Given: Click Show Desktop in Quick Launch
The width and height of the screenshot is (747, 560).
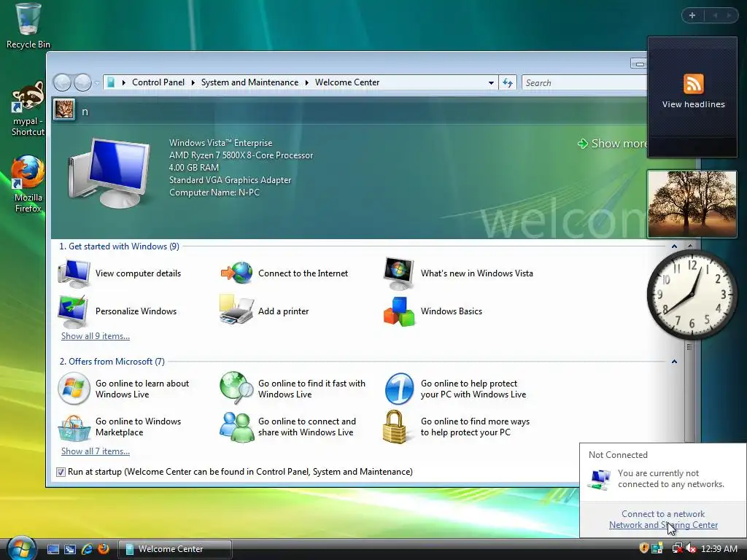Looking at the screenshot, I should [x=53, y=549].
